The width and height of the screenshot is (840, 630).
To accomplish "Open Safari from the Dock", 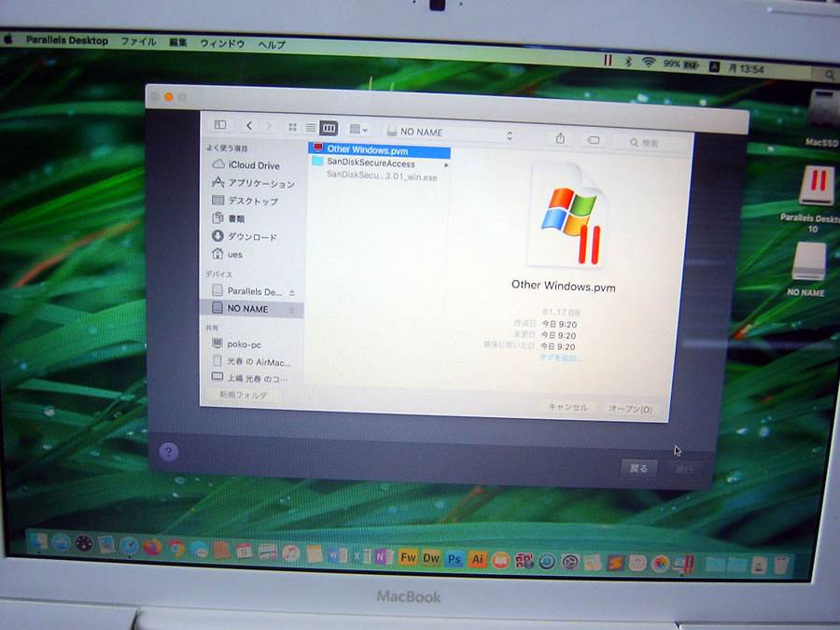I will pyautogui.click(x=129, y=546).
